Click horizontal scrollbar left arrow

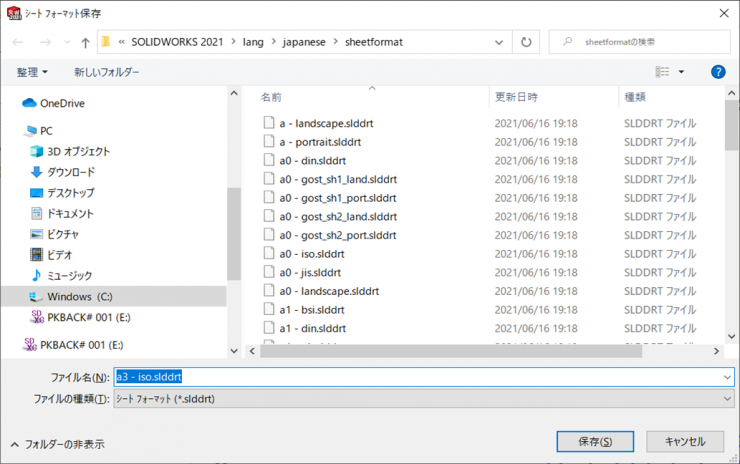tap(252, 351)
